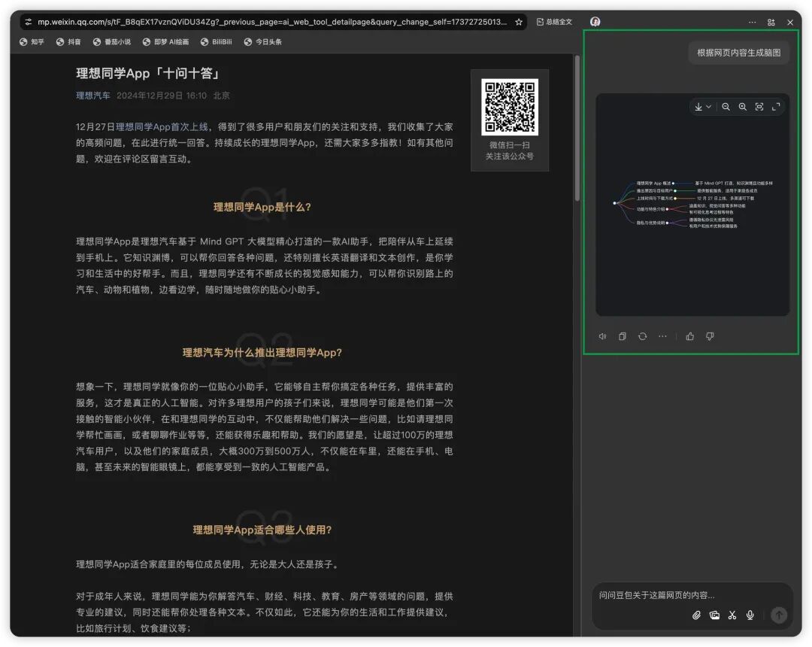Click the 微信扫一扫 关注该公众号 caption
This screenshot has width=812, height=647.
point(510,150)
